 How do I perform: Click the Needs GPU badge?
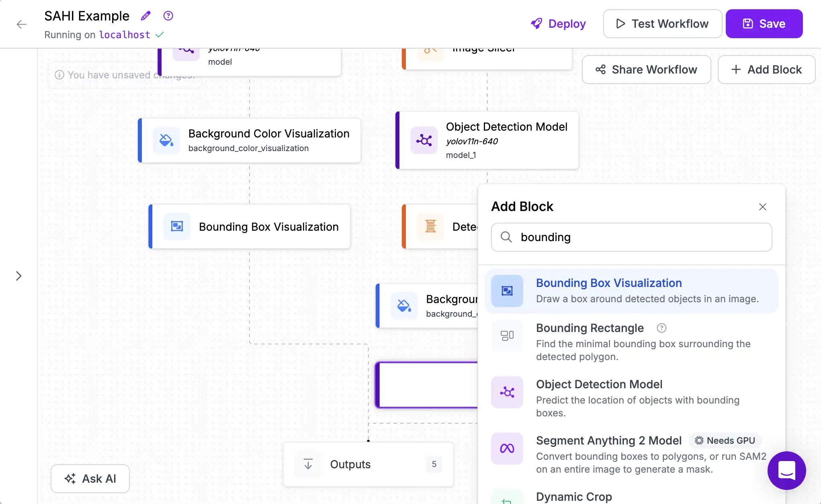point(725,440)
